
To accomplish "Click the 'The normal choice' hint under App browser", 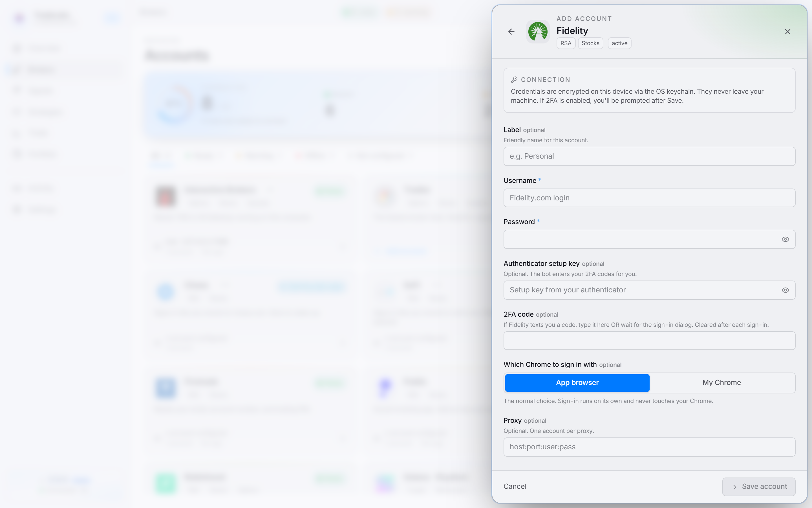I will point(608,401).
